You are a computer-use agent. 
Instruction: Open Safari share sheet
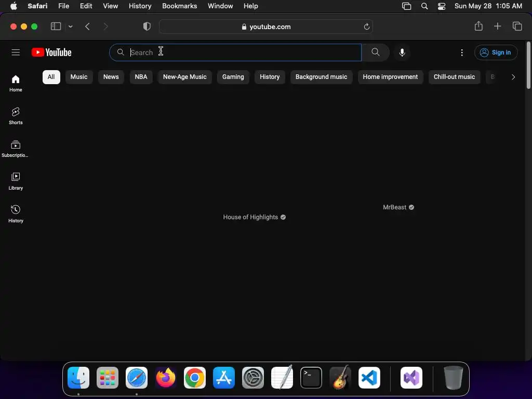(x=478, y=26)
